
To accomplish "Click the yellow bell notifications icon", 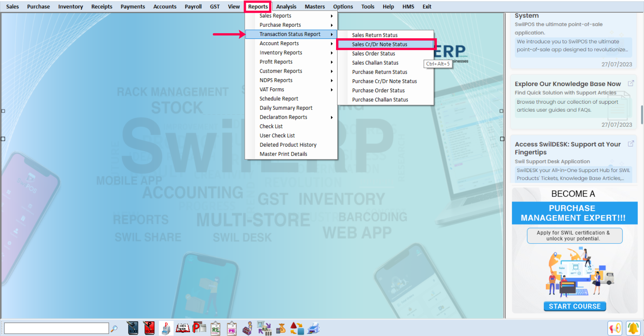I will (633, 328).
